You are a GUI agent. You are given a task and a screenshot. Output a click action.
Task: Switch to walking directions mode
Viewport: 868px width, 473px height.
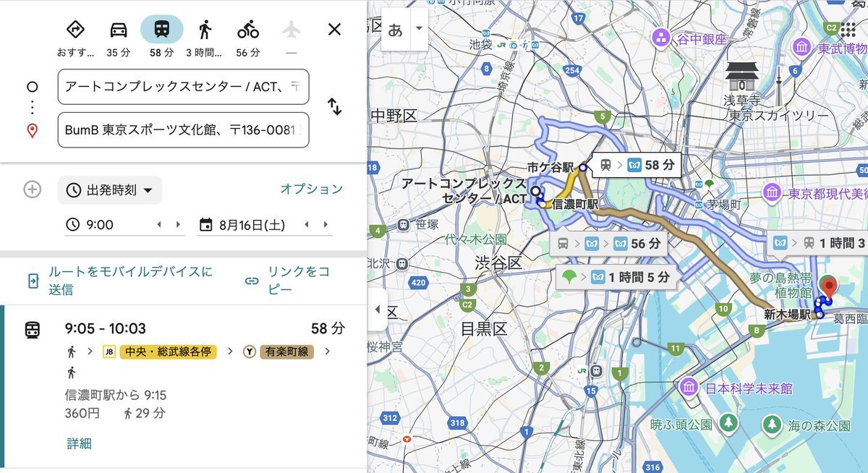pyautogui.click(x=205, y=30)
